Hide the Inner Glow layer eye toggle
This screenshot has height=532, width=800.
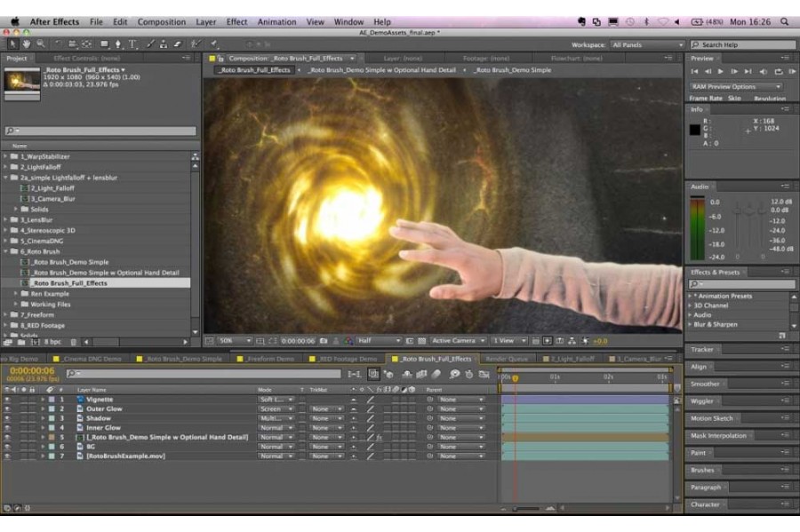(7, 427)
